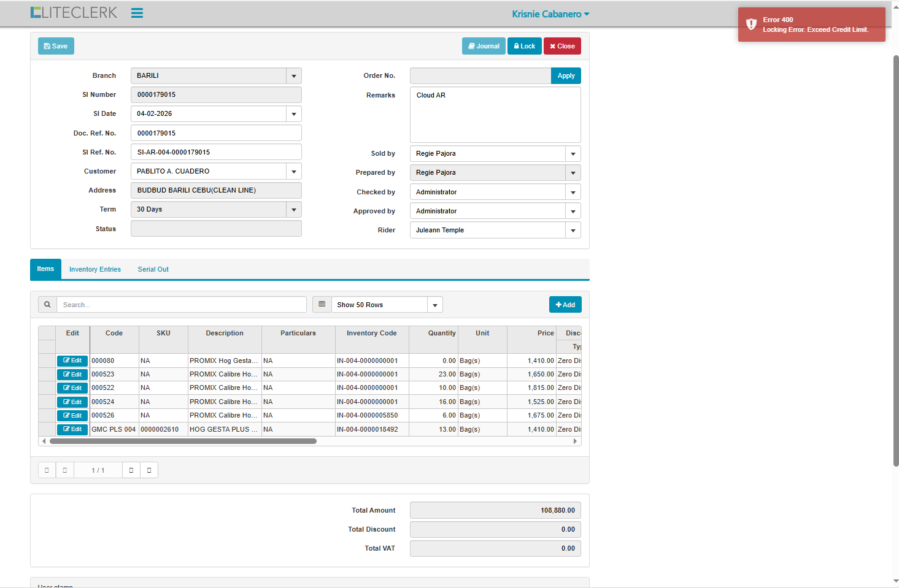Screen dimensions: 899x588
Task: Open the Serial Out tab
Action: [153, 269]
